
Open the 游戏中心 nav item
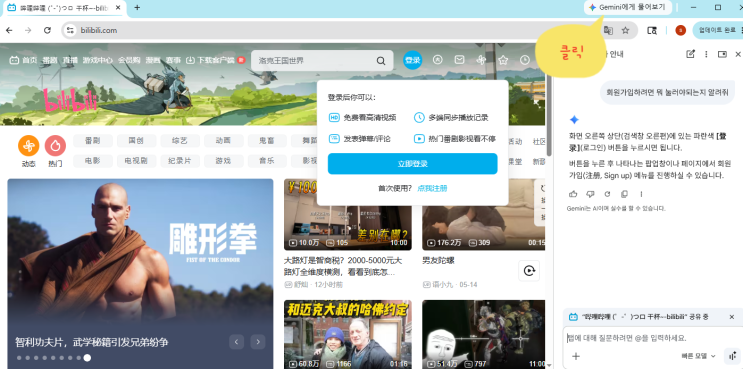(x=98, y=60)
